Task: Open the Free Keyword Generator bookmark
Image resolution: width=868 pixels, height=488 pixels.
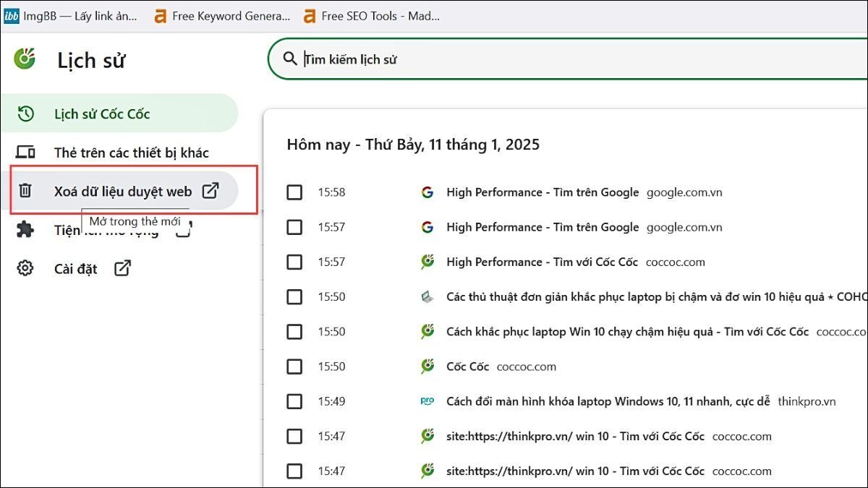Action: [x=222, y=15]
